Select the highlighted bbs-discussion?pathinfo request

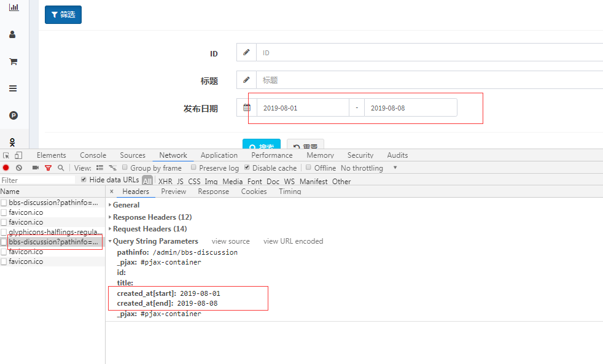coord(53,242)
